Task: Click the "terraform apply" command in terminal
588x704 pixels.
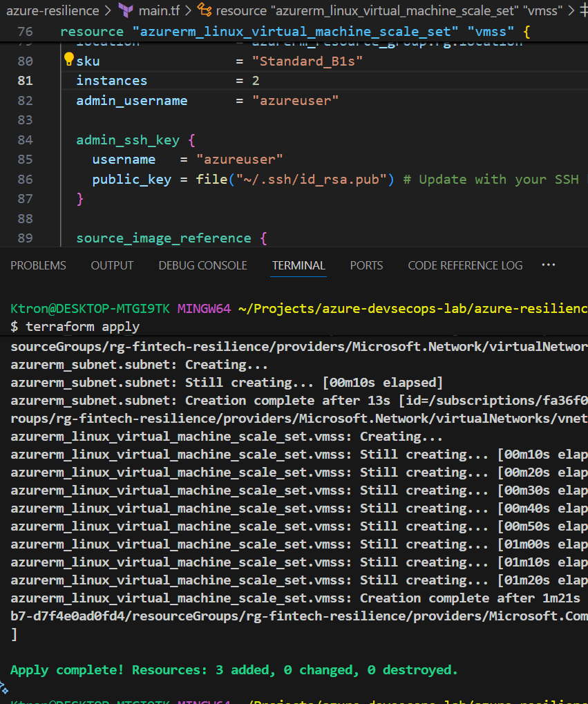Action: coord(82,326)
